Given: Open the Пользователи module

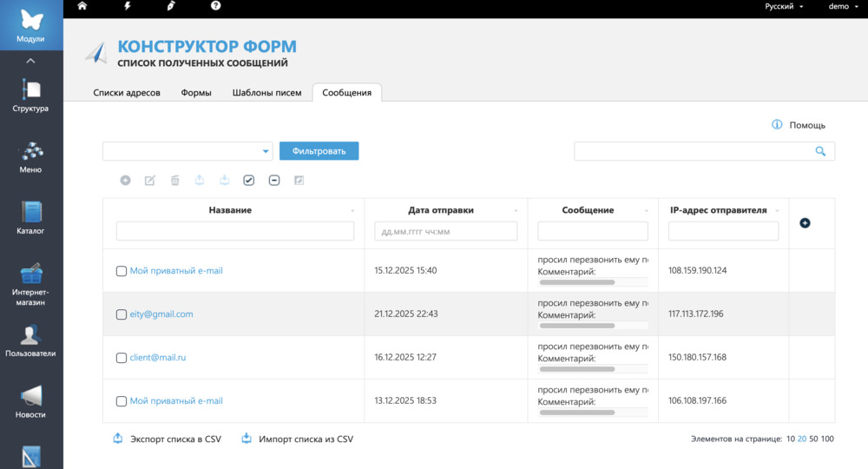Looking at the screenshot, I should 31,340.
